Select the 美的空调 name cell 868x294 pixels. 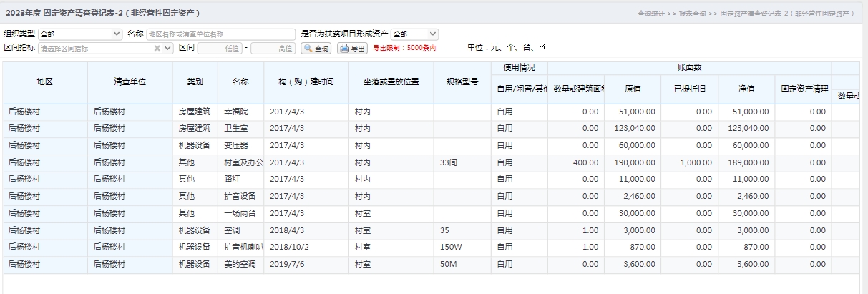tap(240, 264)
